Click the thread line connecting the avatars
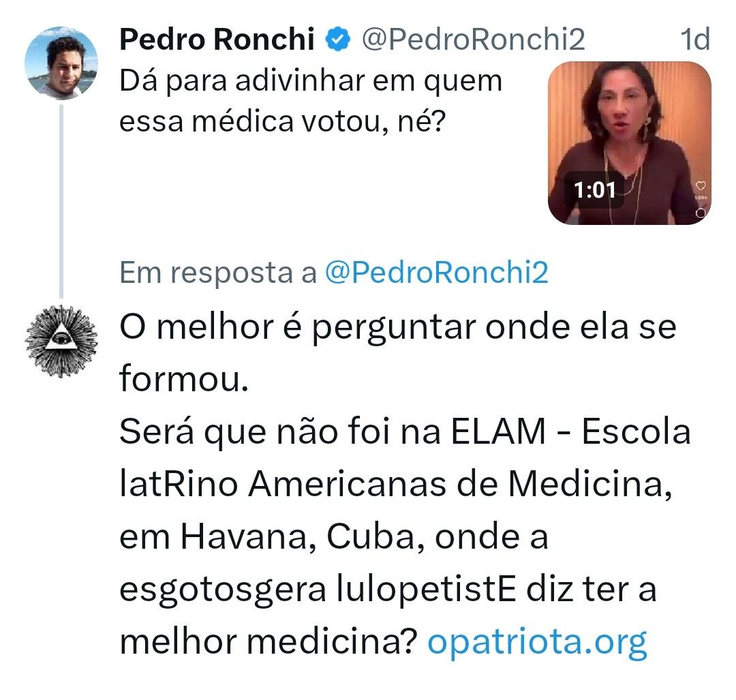736x700 pixels. click(x=61, y=198)
